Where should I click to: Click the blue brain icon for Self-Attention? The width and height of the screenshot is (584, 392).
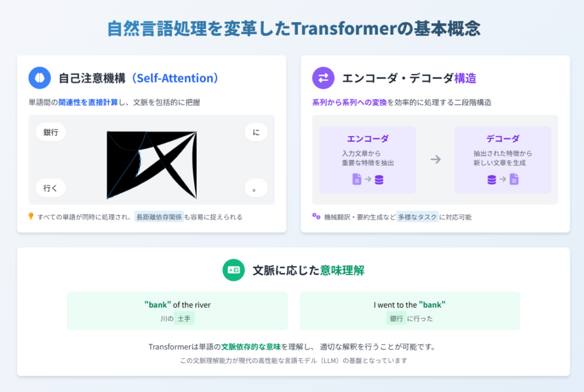click(x=40, y=78)
